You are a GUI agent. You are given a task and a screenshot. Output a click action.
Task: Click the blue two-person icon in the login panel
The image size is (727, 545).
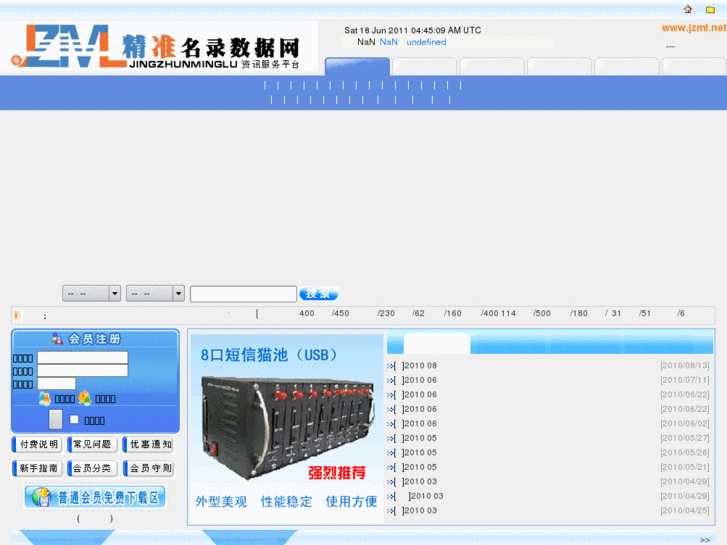coord(45,398)
